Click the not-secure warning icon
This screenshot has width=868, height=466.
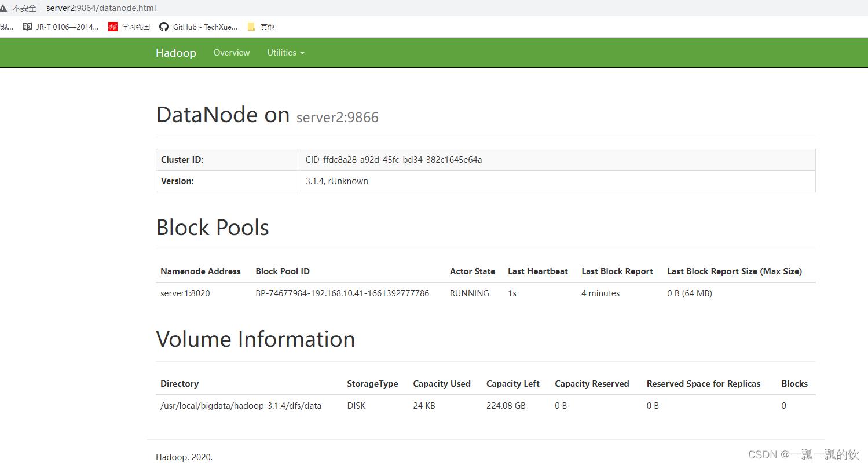pos(4,8)
